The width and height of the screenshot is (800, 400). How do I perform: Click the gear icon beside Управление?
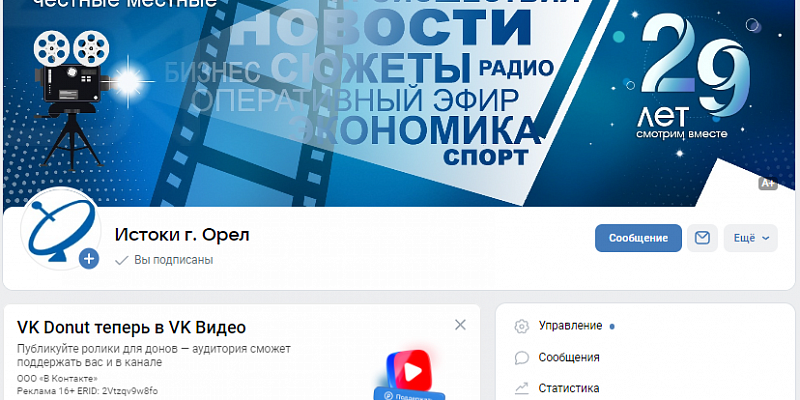tap(521, 327)
